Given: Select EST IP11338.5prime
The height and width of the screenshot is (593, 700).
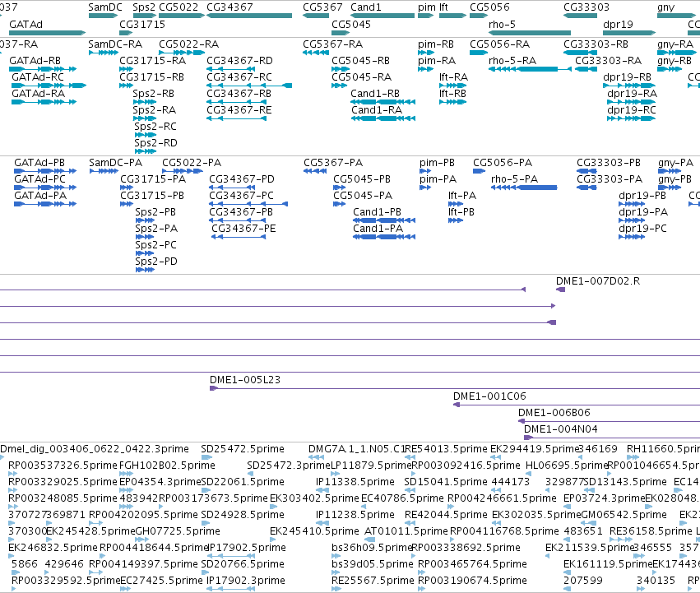Looking at the screenshot, I should pos(322,490).
